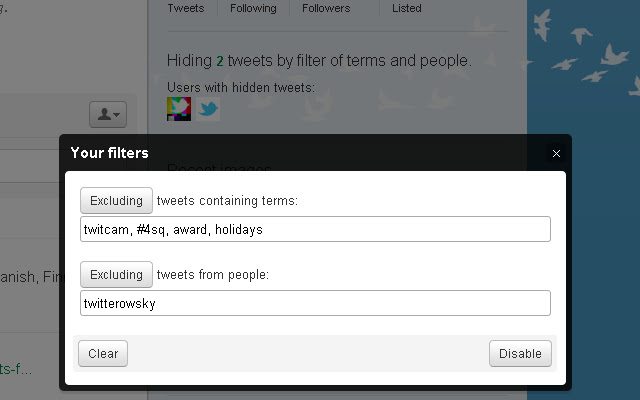Click the green hidden tweets count
This screenshot has height=400, width=640.
coord(220,61)
